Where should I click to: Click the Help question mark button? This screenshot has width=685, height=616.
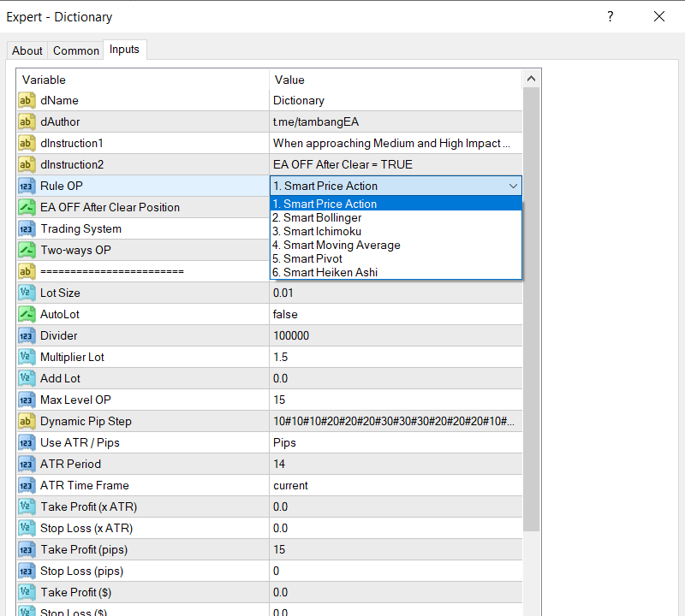[x=611, y=16]
